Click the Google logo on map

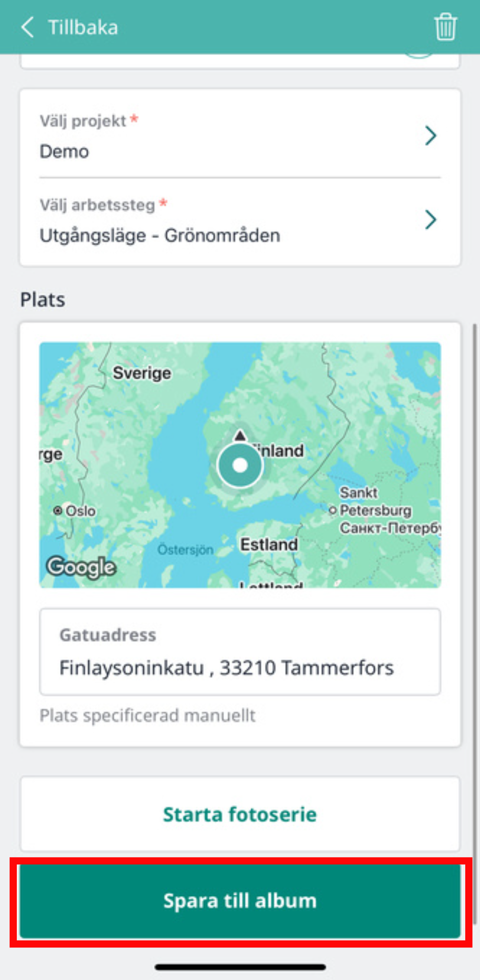pyautogui.click(x=81, y=567)
